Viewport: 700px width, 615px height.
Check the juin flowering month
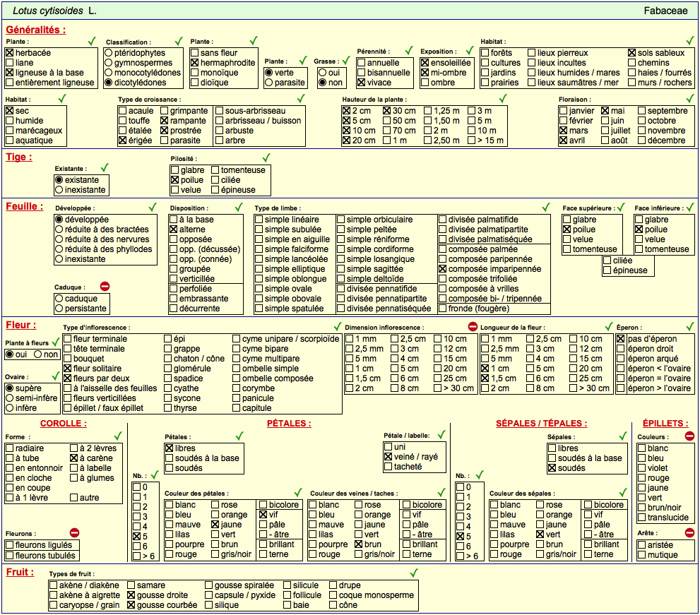tap(605, 121)
